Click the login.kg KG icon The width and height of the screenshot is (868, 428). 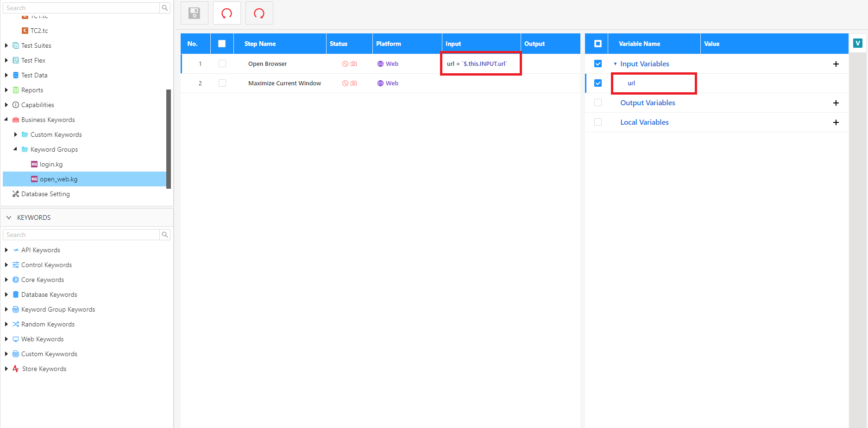pos(34,164)
